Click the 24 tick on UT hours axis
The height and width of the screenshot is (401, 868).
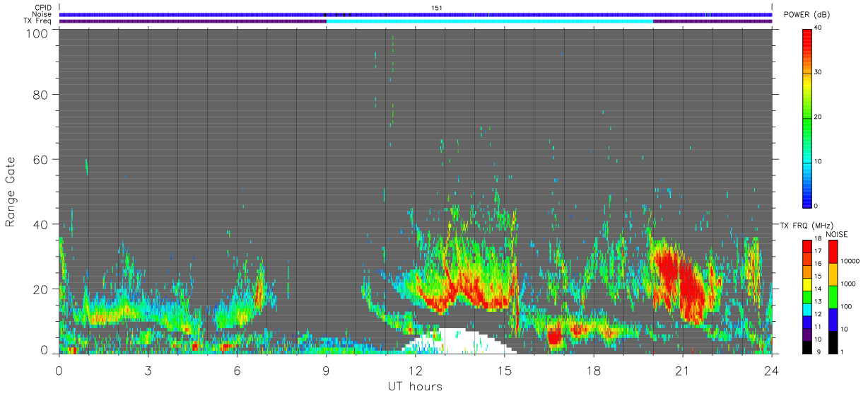[772, 371]
